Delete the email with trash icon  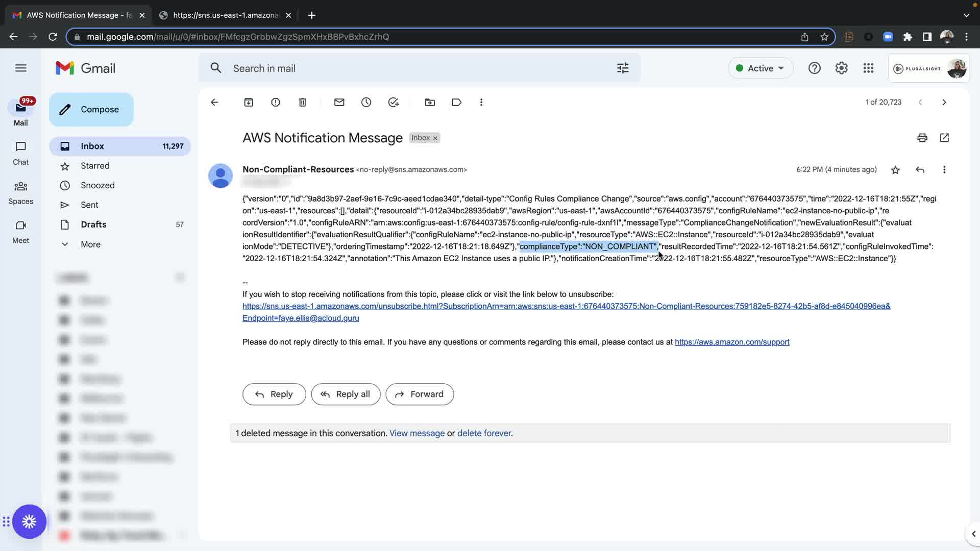303,103
